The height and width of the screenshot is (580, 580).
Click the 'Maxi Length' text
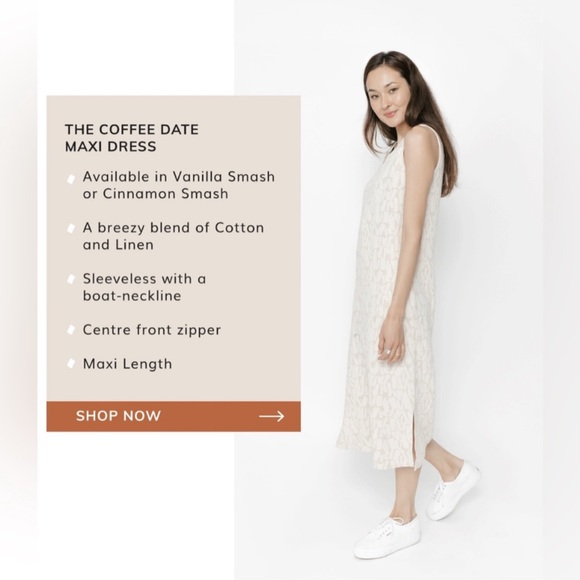coord(127,364)
